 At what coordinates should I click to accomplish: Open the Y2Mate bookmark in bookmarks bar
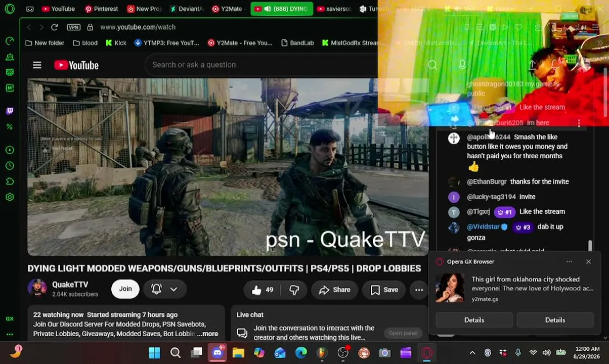240,43
